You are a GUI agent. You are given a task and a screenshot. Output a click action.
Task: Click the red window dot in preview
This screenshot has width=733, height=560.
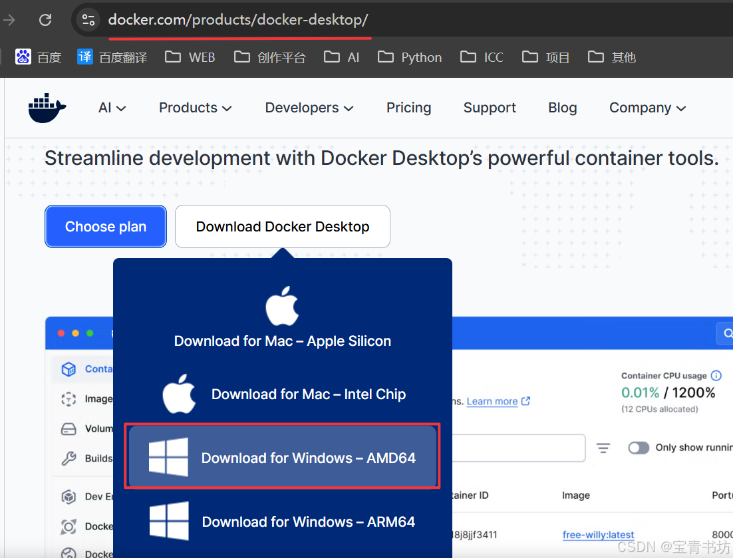click(61, 333)
